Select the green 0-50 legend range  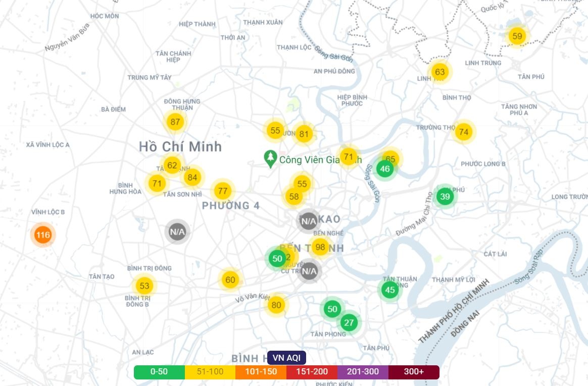(159, 372)
